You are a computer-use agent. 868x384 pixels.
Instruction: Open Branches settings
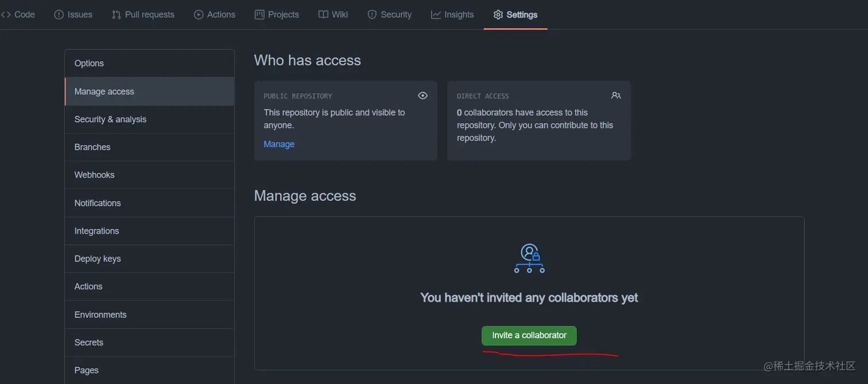pyautogui.click(x=149, y=147)
